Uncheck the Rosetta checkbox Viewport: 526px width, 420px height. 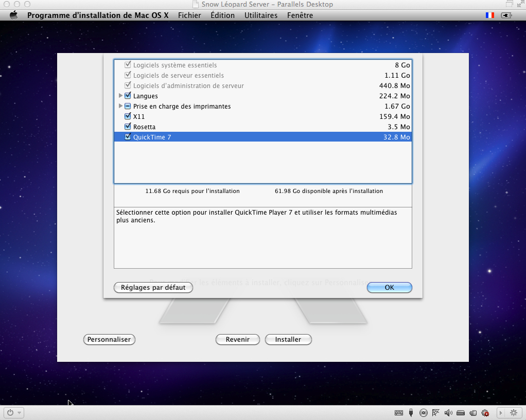coord(128,127)
